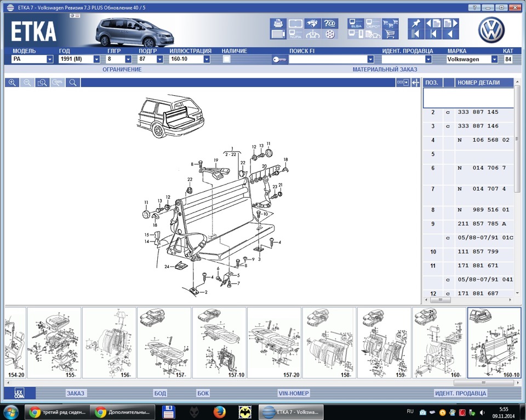The width and height of the screenshot is (526, 420).
Task: Click the БОД bottom tab
Action: pyautogui.click(x=160, y=393)
